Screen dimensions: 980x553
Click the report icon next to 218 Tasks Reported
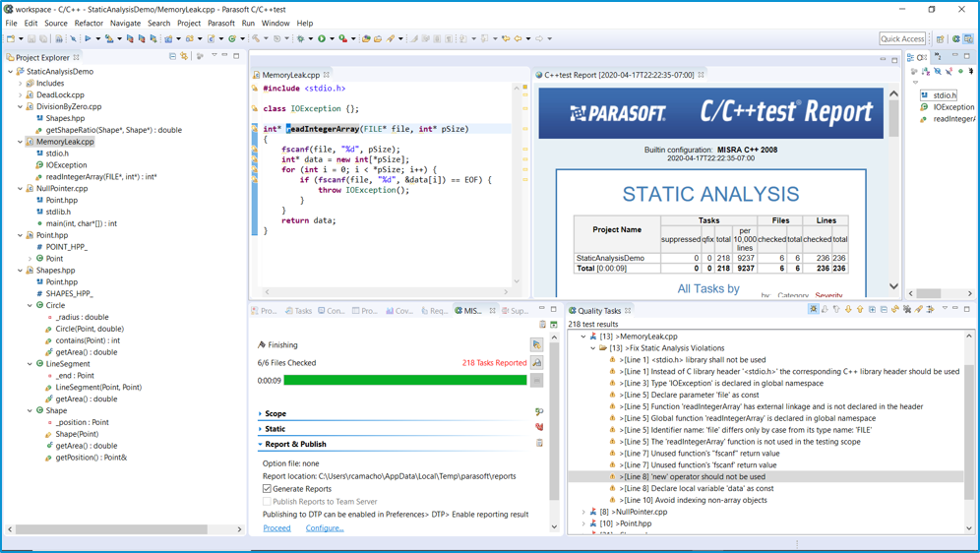[536, 362]
